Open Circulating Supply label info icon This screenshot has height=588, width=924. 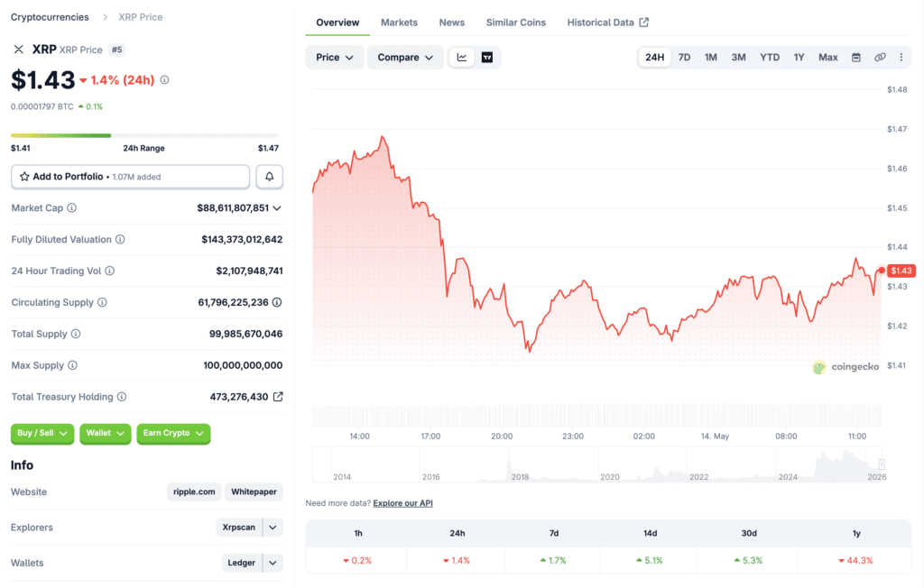click(x=103, y=302)
